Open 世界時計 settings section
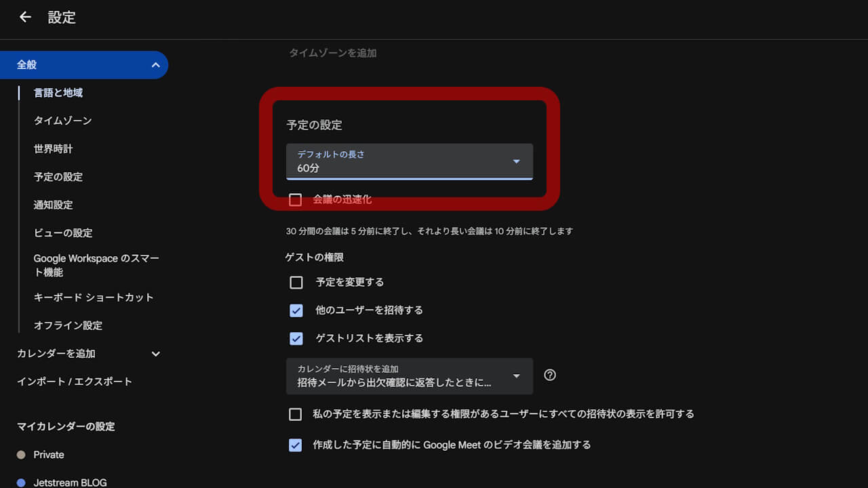Image resolution: width=868 pixels, height=488 pixels. (53, 148)
